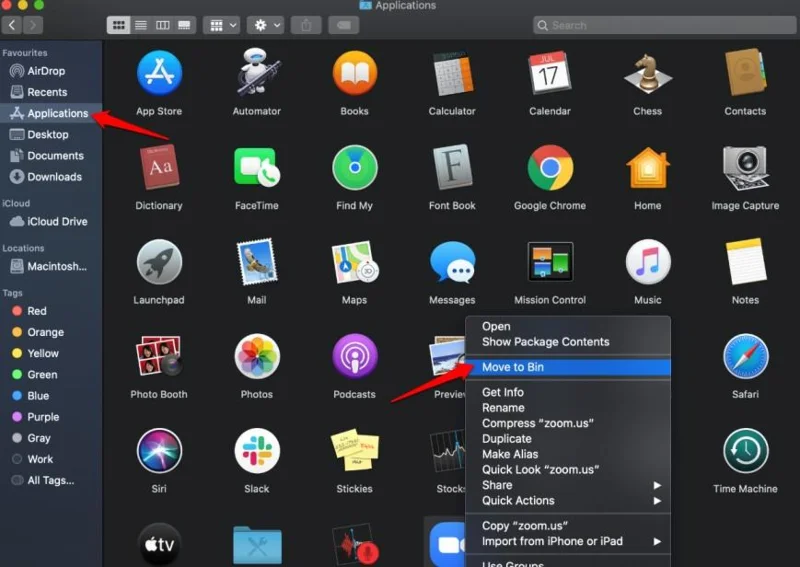Click the Safari compass icon
The width and height of the screenshot is (800, 567).
point(745,356)
